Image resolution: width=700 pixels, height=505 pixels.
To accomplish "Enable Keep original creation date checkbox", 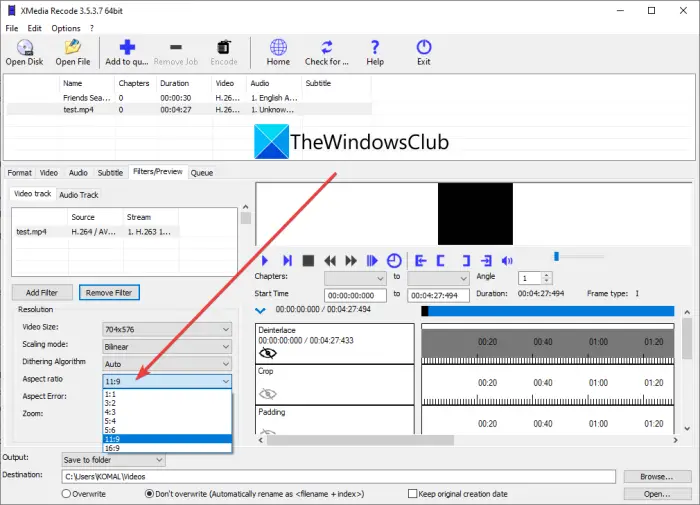I will click(412, 493).
